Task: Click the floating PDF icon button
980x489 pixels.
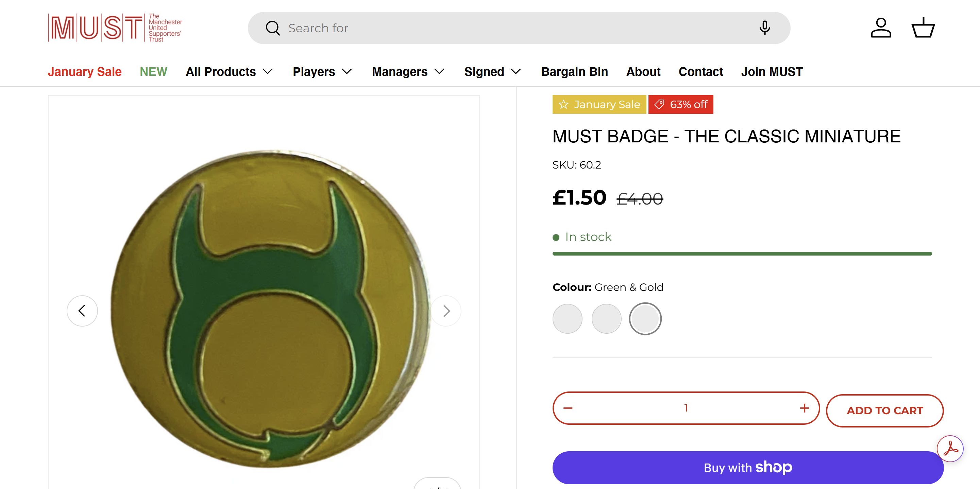Action: [950, 449]
